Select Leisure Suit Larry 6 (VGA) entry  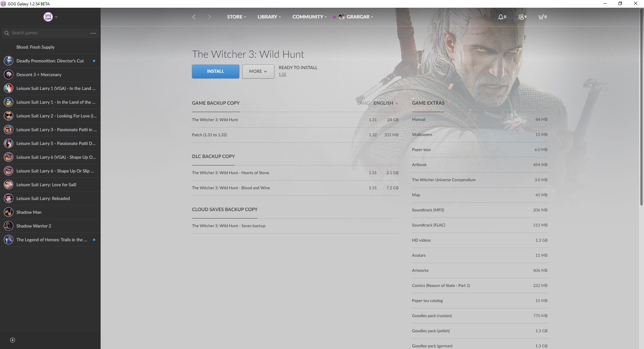click(x=50, y=157)
